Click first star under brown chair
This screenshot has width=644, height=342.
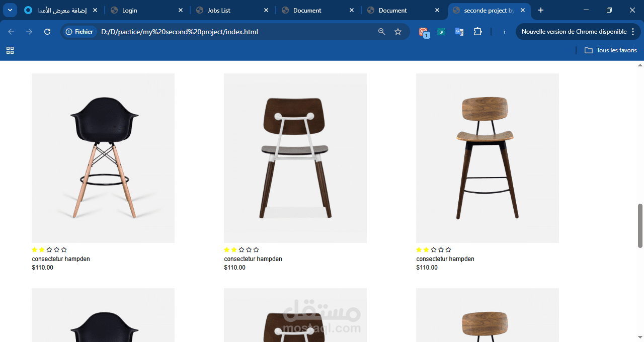[227, 249]
